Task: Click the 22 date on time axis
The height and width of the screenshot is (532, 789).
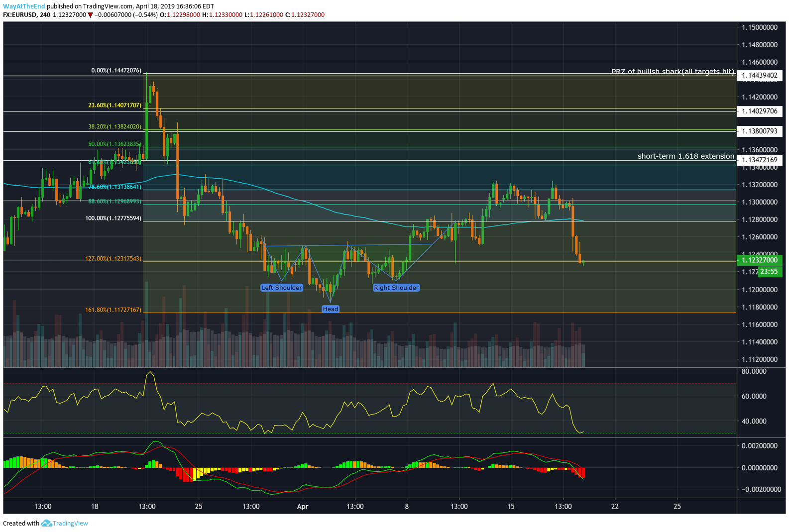Action: (615, 507)
